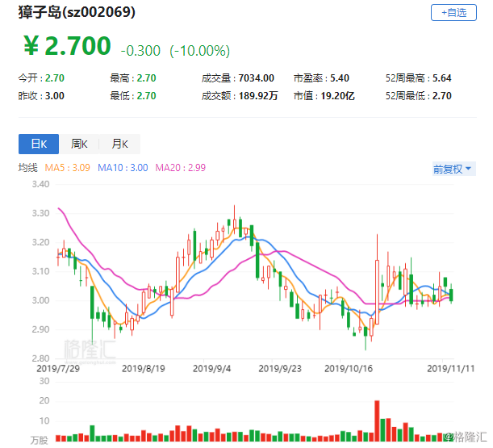Image resolution: width=493 pixels, height=448 pixels.
Task: Click the 成交量 : 7034.00 value
Action: [238, 78]
